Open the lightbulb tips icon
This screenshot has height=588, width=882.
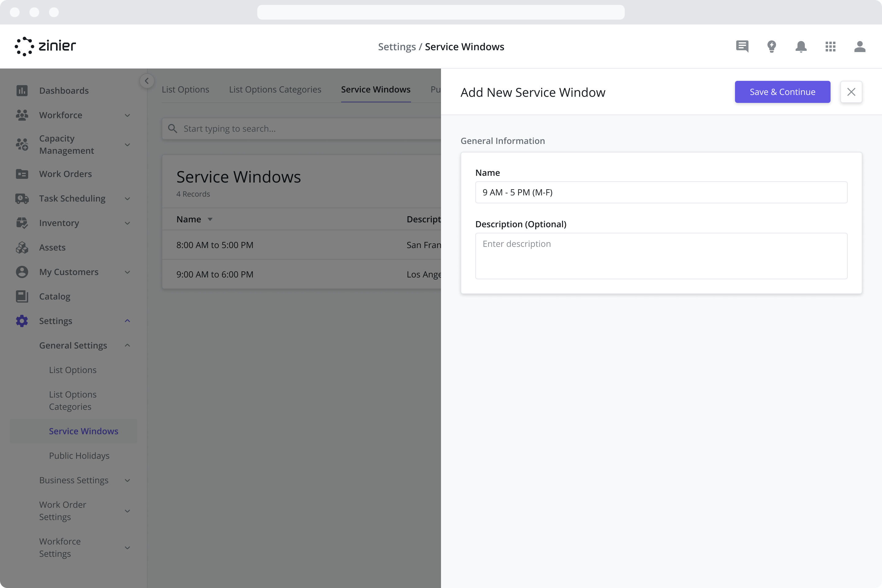pos(772,47)
